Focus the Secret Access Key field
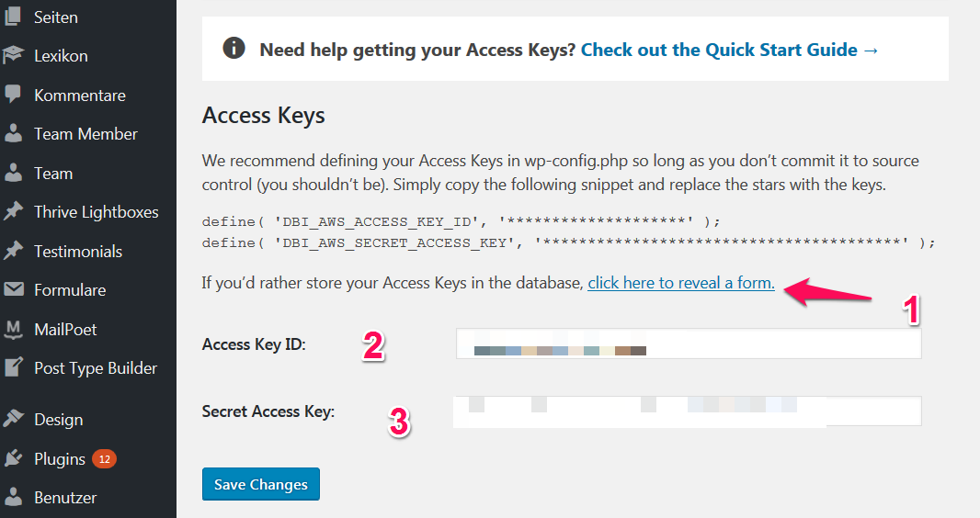This screenshot has width=980, height=518. click(x=688, y=411)
